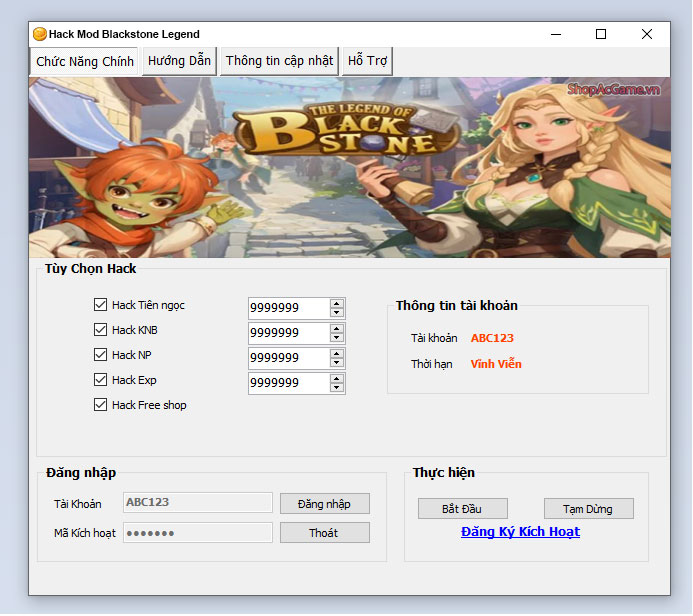The image size is (693, 616).
Task: Increase Hack NP value with up arrow
Action: [x=337, y=354]
